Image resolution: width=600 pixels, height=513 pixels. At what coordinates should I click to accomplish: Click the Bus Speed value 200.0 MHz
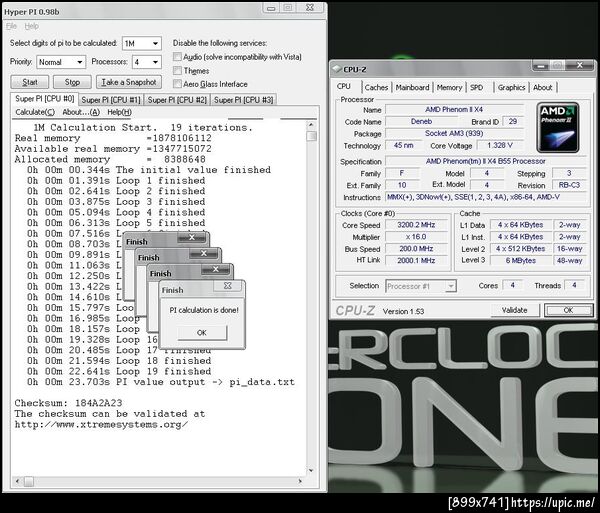click(x=416, y=249)
